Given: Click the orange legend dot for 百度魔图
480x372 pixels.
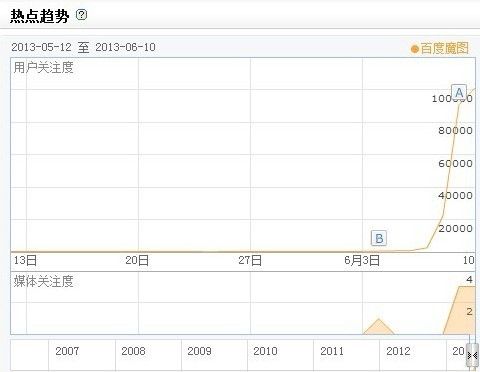Looking at the screenshot, I should pos(415,49).
